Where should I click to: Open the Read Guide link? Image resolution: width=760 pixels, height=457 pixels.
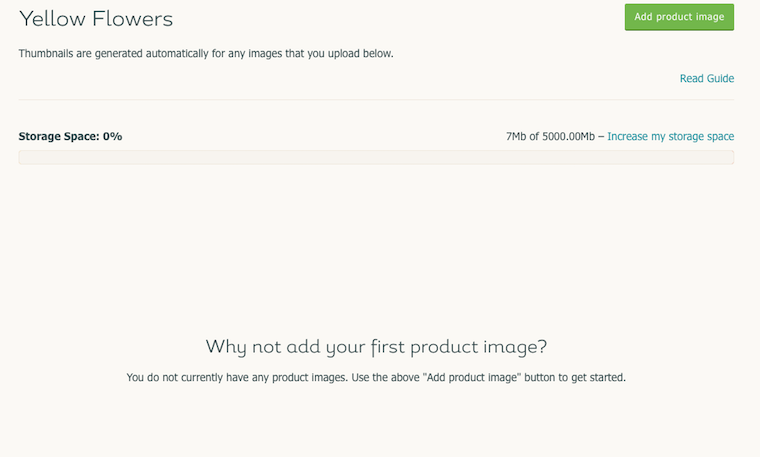707,79
